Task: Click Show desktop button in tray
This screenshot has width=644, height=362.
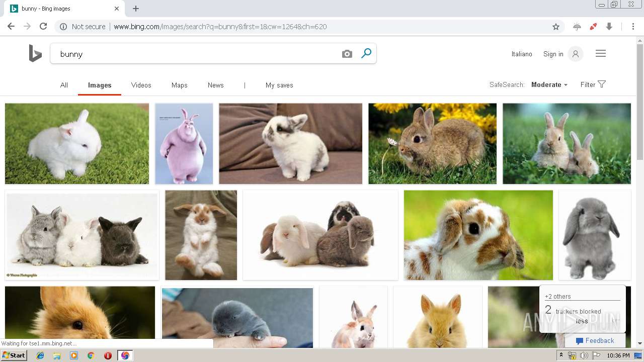Action: pos(639,355)
